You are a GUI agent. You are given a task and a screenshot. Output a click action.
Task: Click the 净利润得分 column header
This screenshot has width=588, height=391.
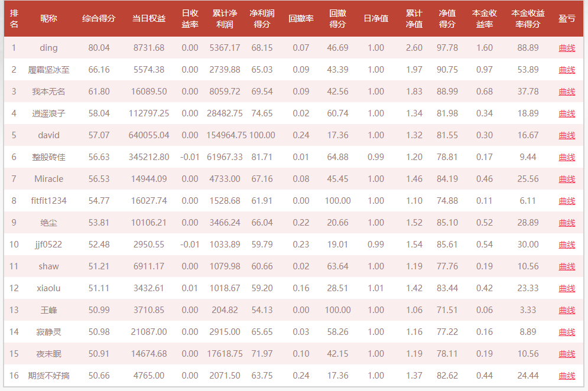[x=262, y=18]
